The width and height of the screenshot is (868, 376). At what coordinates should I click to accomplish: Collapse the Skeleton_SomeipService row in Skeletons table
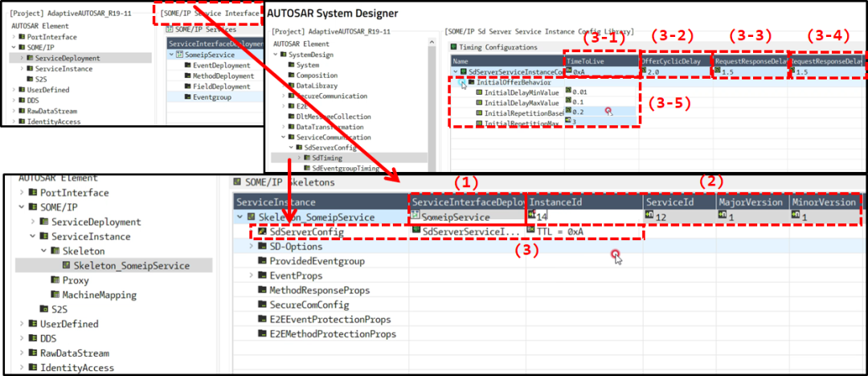tap(240, 217)
